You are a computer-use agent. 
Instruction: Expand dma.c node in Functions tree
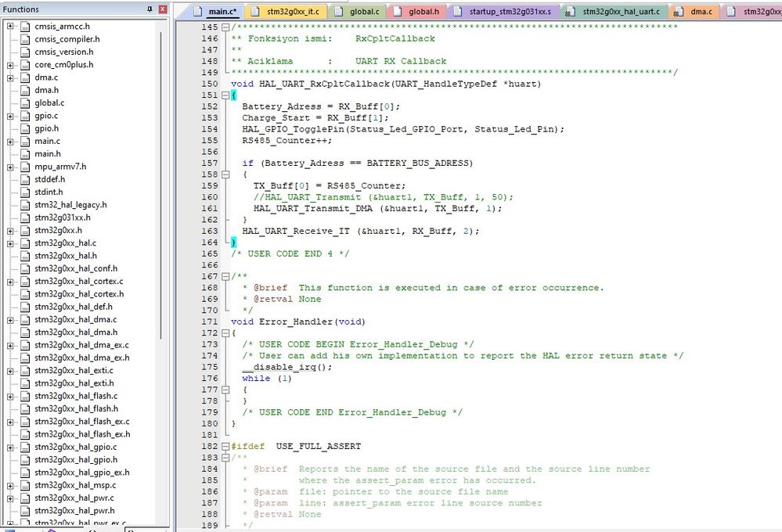[x=10, y=77]
